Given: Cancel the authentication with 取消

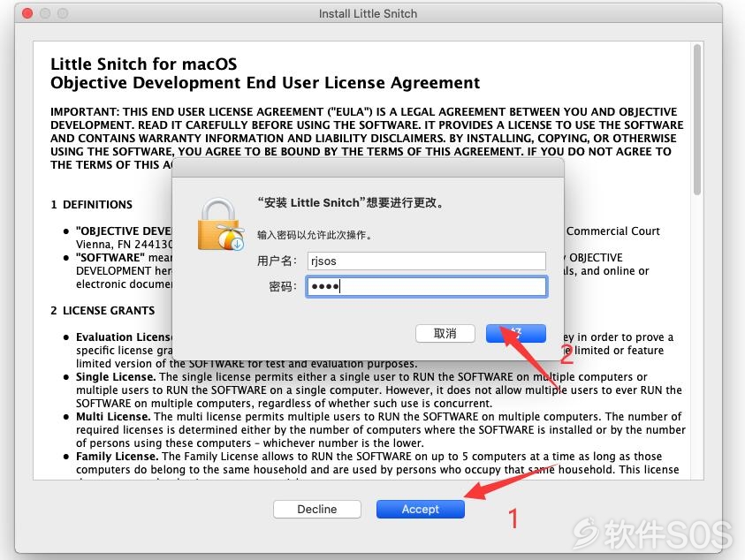Looking at the screenshot, I should pos(445,333).
